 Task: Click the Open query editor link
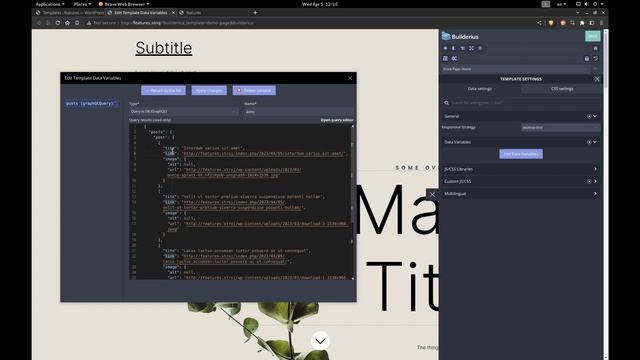click(337, 120)
